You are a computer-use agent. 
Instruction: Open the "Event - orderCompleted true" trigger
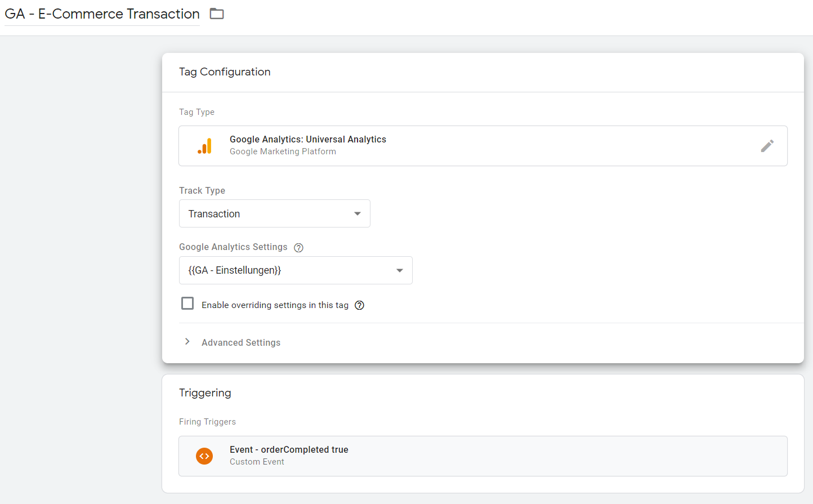pos(483,455)
